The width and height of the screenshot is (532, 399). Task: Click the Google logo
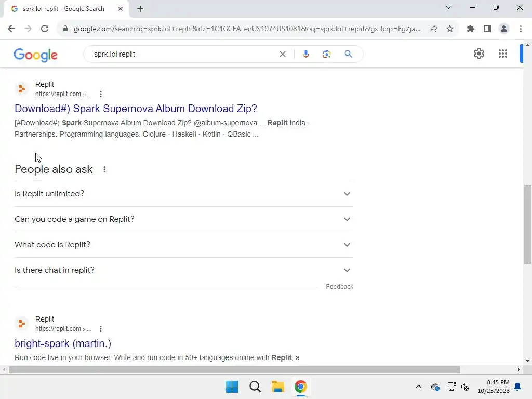[36, 55]
